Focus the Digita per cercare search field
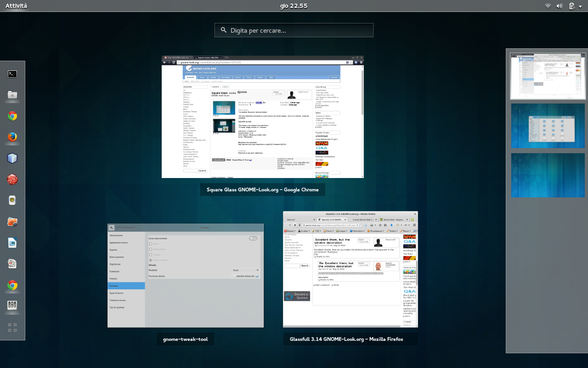 [x=294, y=30]
